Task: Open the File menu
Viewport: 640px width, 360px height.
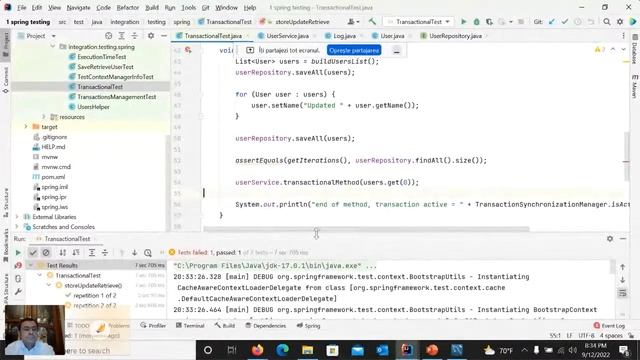Action: [x=22, y=7]
